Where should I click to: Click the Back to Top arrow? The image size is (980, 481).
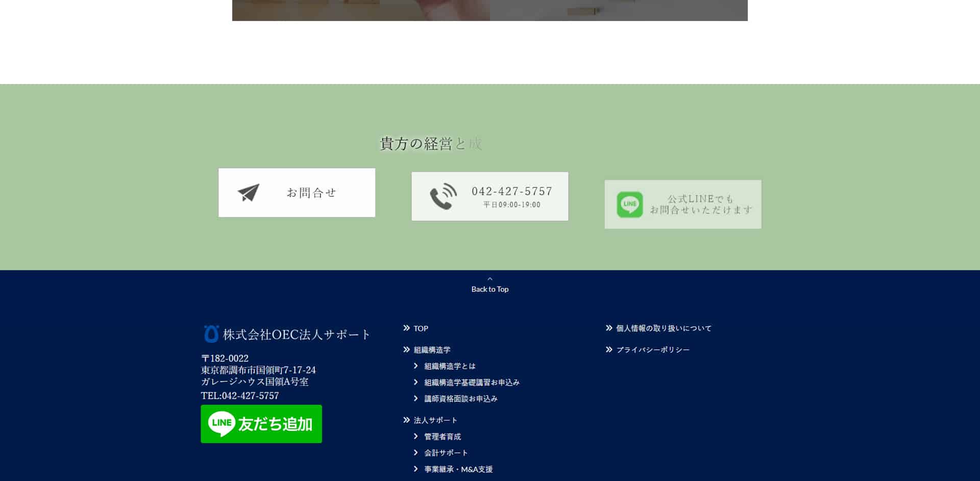point(490,280)
